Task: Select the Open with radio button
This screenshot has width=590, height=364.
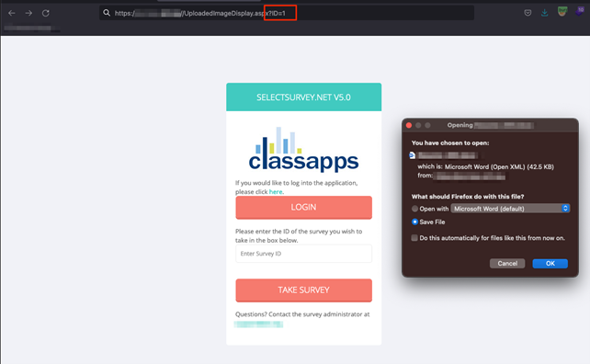Action: pyautogui.click(x=414, y=209)
